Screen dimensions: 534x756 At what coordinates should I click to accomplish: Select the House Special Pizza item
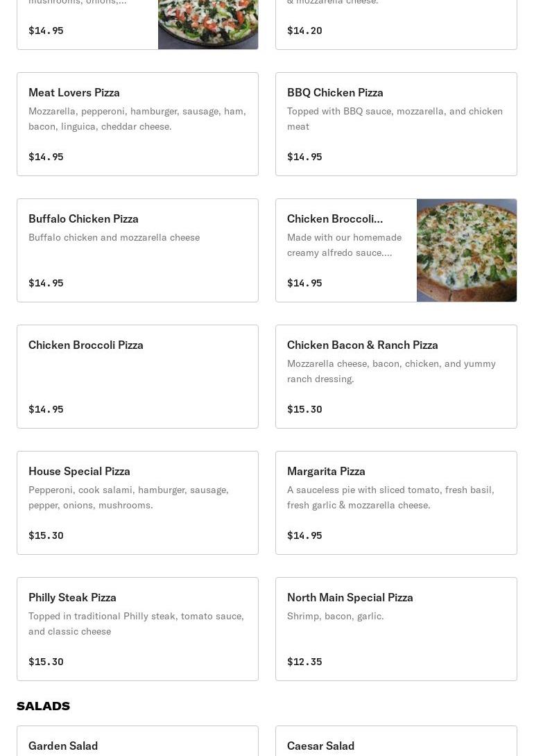[x=137, y=503]
